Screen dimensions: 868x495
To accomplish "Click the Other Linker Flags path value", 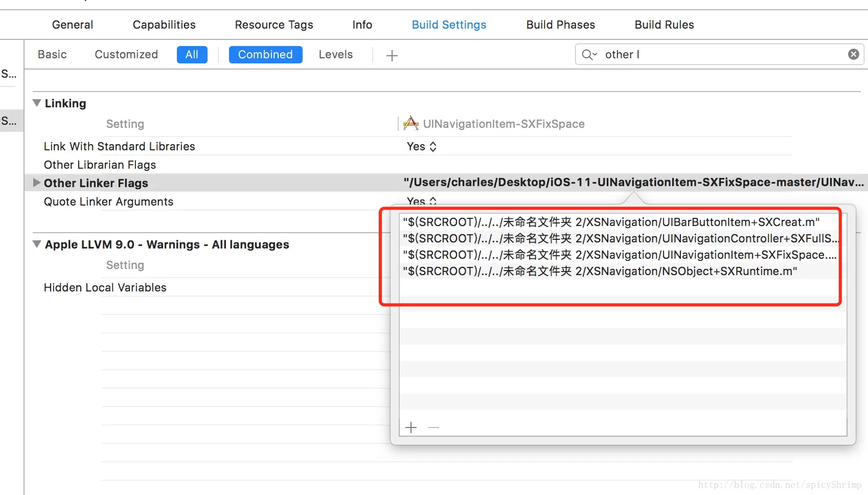I will (633, 183).
